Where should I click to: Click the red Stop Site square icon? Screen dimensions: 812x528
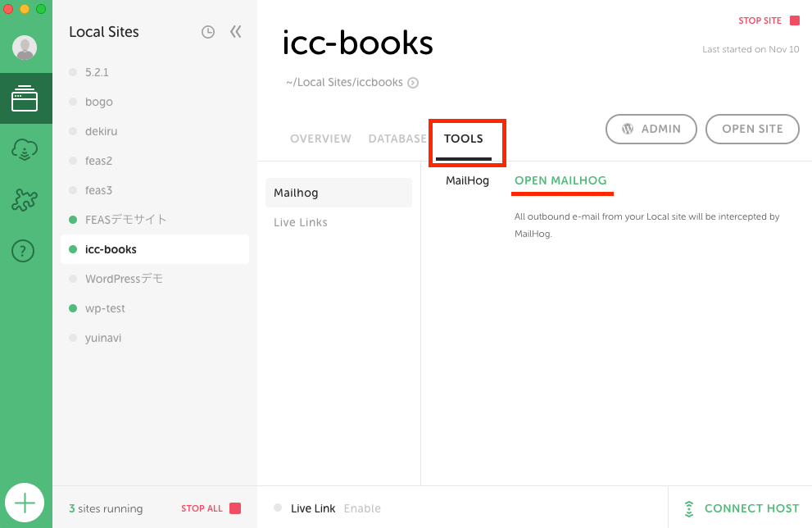pos(795,20)
